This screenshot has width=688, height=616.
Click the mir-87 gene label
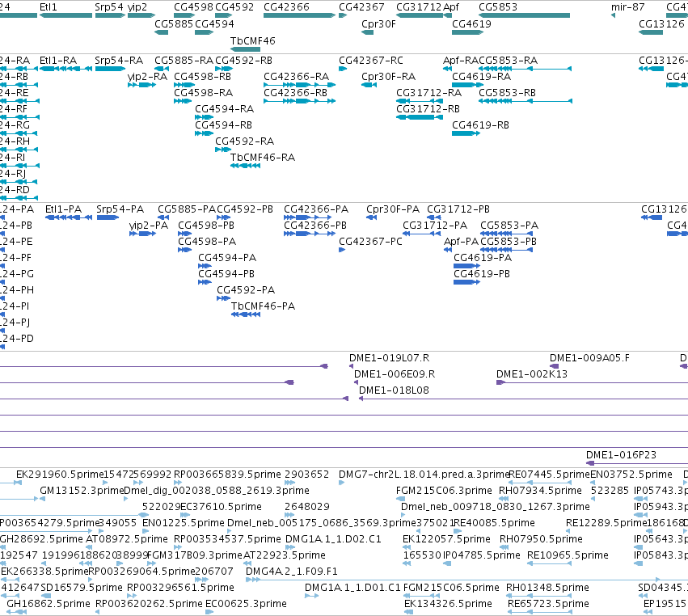[628, 7]
